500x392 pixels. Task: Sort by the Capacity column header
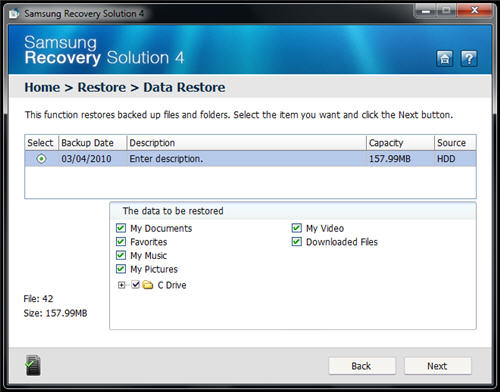400,143
